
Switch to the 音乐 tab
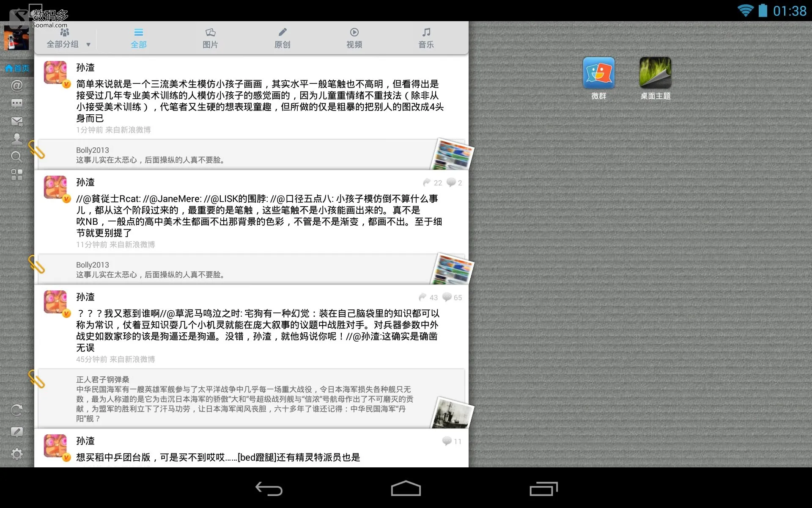pyautogui.click(x=426, y=38)
